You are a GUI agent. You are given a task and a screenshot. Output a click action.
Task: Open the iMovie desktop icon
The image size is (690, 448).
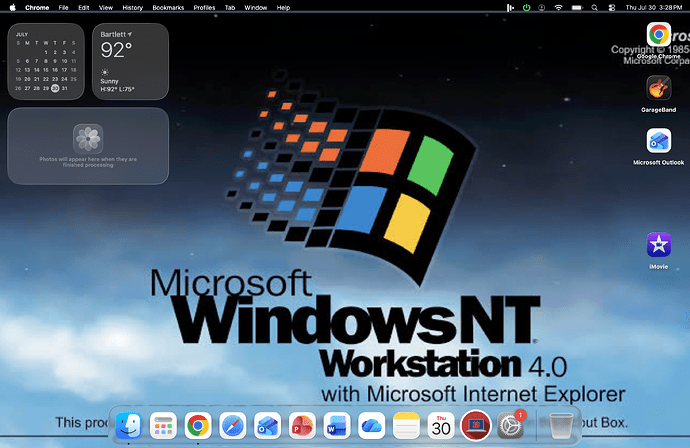pos(659,245)
